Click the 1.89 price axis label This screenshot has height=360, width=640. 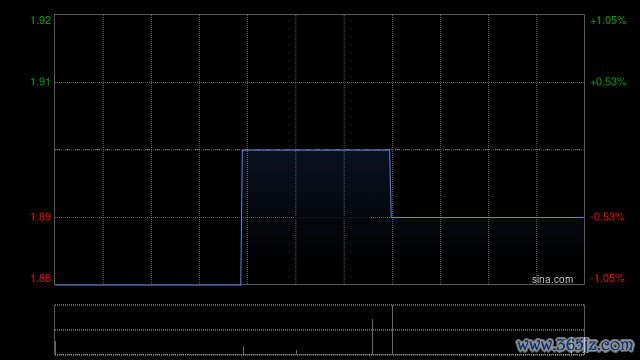tap(41, 217)
